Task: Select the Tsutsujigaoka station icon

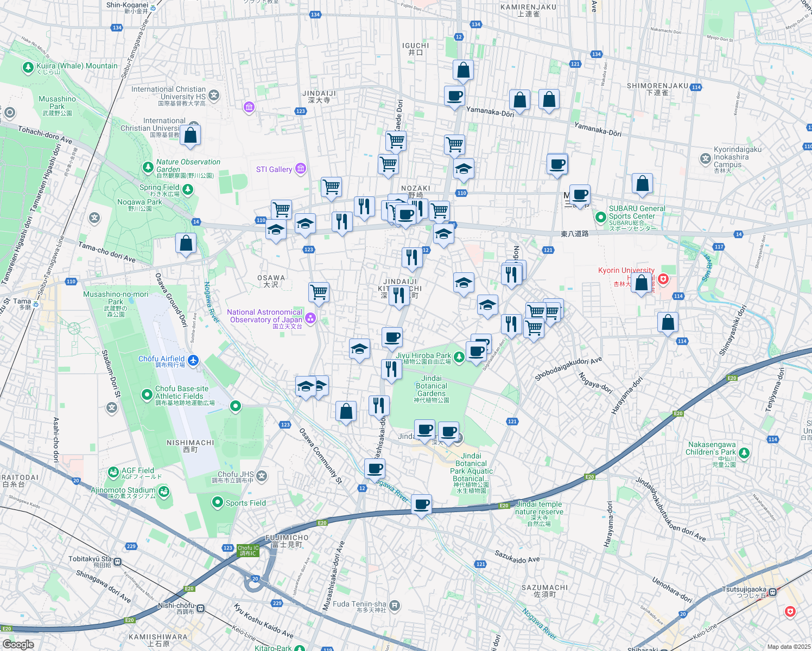Action: click(x=772, y=592)
